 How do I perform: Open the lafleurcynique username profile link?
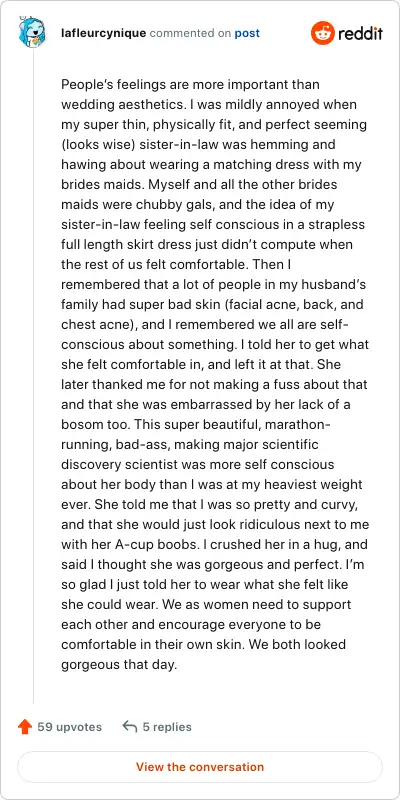(x=104, y=34)
